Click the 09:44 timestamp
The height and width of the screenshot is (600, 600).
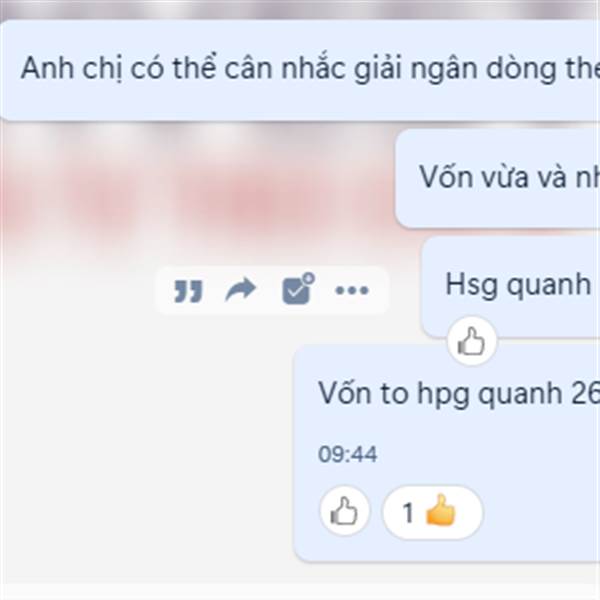pyautogui.click(x=347, y=454)
